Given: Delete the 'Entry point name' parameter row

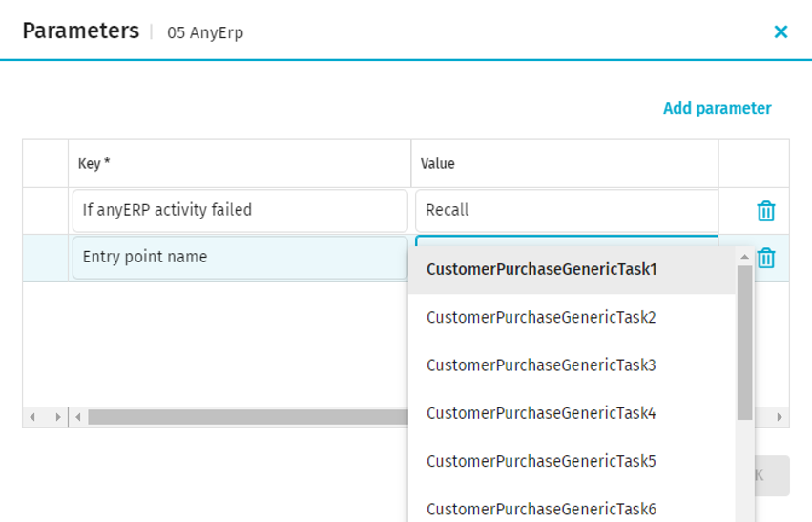Looking at the screenshot, I should click(x=765, y=258).
